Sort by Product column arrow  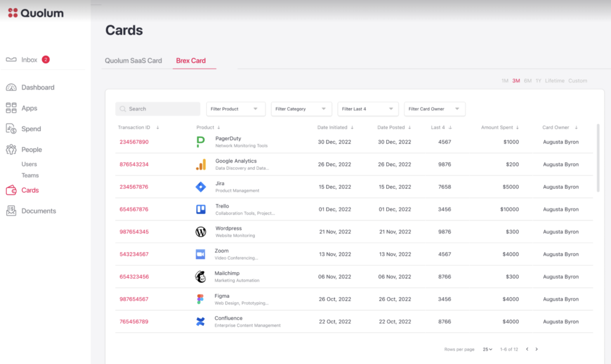point(219,127)
